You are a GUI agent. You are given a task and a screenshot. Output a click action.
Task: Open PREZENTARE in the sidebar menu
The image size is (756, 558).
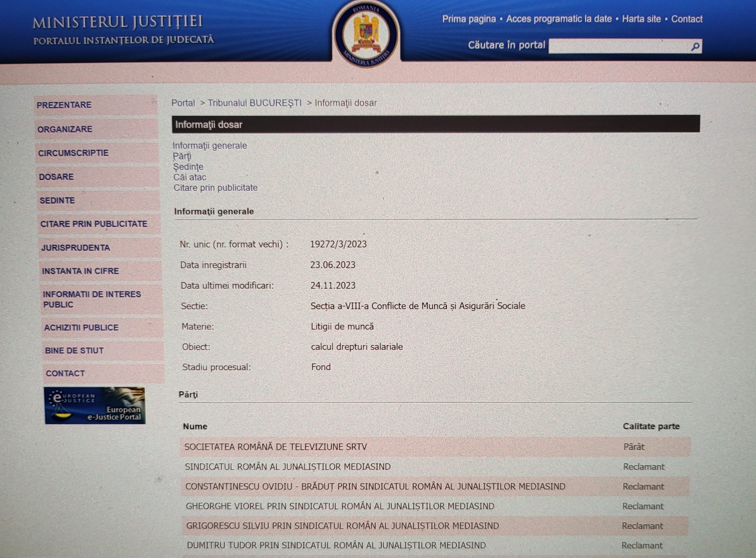pyautogui.click(x=96, y=105)
